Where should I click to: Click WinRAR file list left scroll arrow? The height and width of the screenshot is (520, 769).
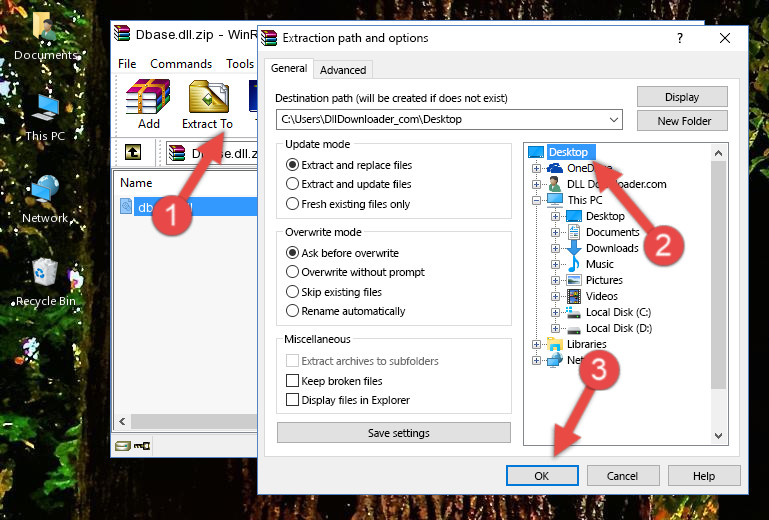click(x=123, y=421)
